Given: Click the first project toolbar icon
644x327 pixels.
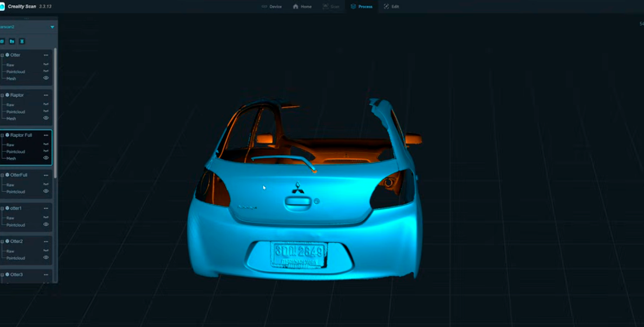Looking at the screenshot, I should coord(2,41).
